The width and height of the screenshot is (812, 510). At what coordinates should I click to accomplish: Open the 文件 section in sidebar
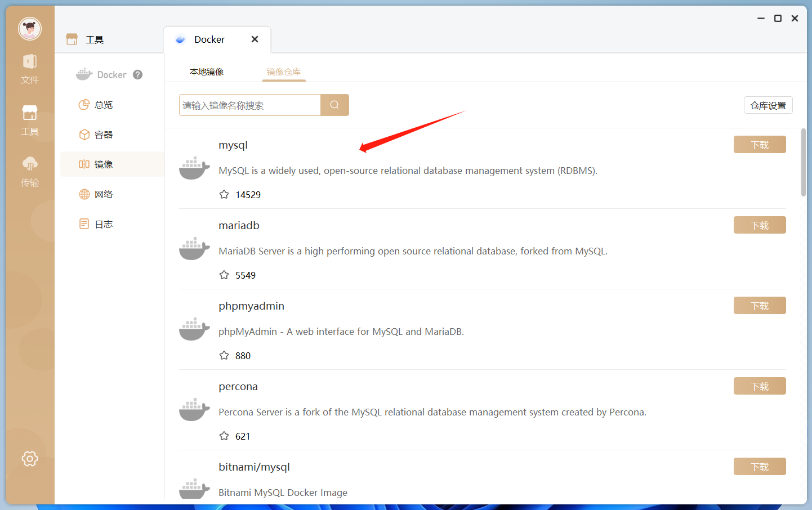30,69
